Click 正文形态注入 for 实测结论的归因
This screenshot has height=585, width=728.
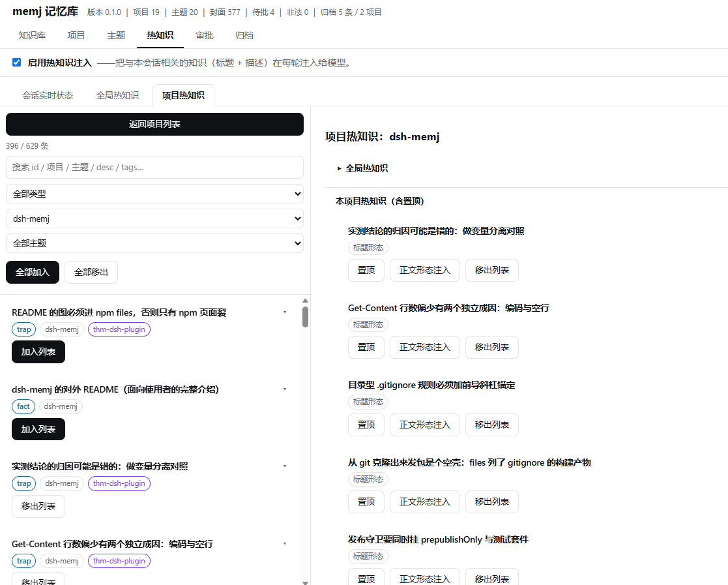(x=425, y=271)
